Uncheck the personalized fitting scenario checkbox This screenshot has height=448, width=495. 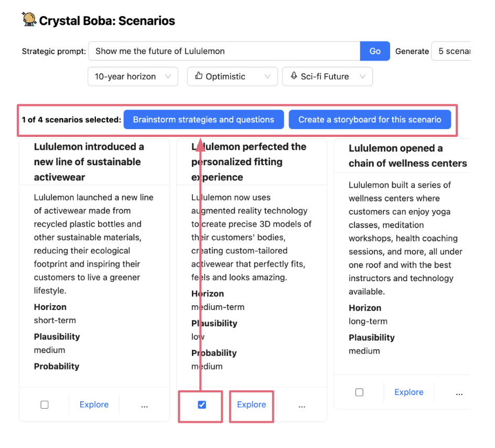(202, 405)
